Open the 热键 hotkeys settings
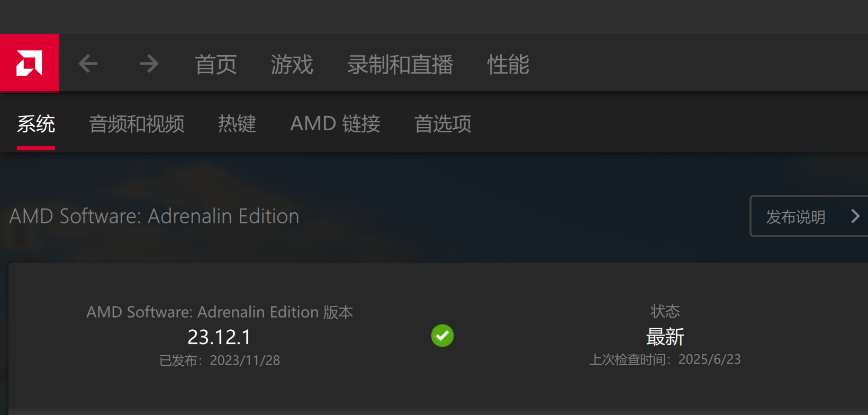This screenshot has width=868, height=415. [237, 124]
